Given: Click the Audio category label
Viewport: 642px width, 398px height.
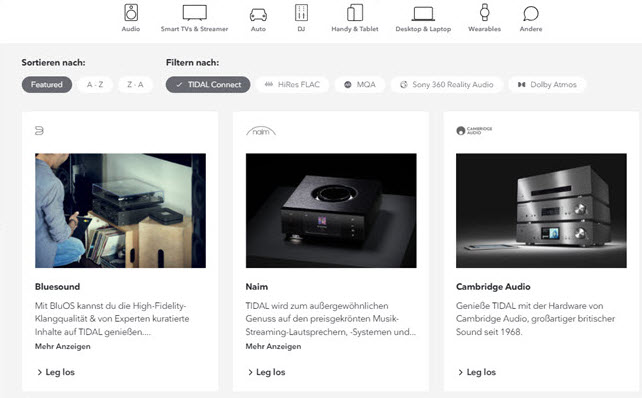Looking at the screenshot, I should (131, 29).
